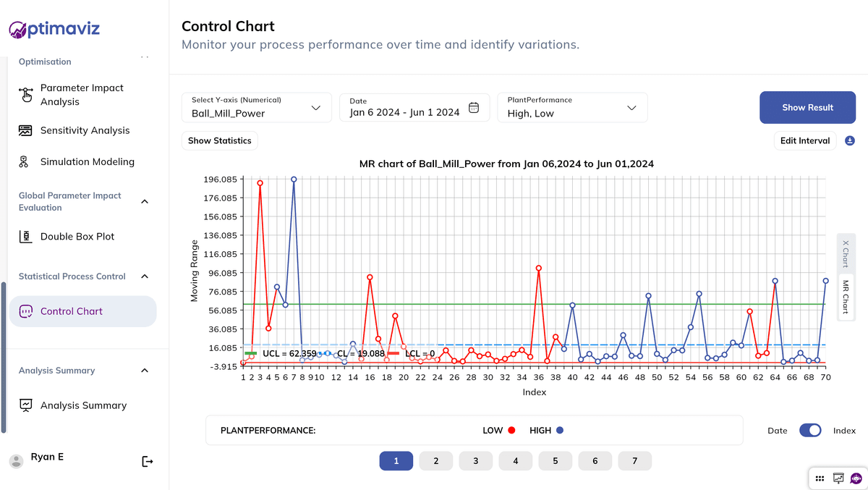The image size is (868, 490).
Task: Download the chart using the download icon
Action: point(850,140)
